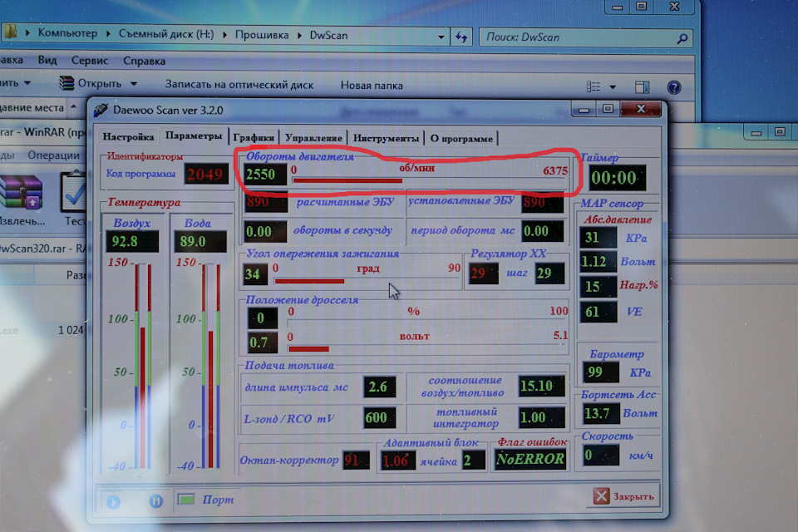Screen dimensions: 798x532
Task: Click the Открыть button in Explorer toolbar
Action: click(91, 83)
